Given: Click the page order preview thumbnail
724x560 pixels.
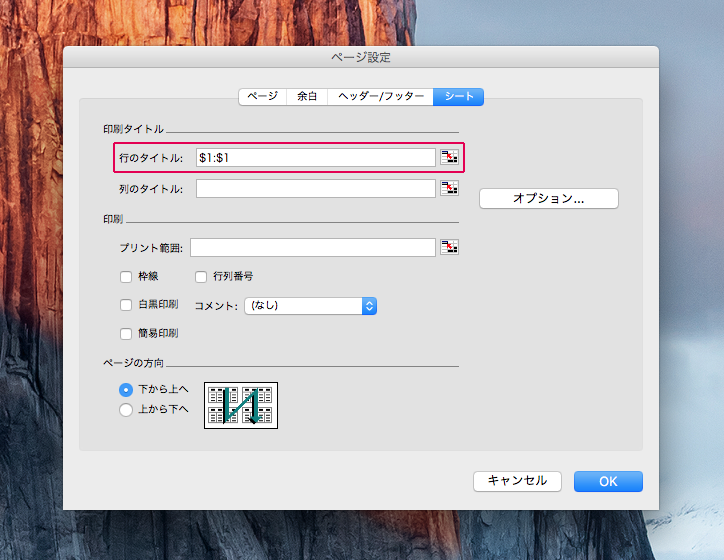Looking at the screenshot, I should [241, 405].
